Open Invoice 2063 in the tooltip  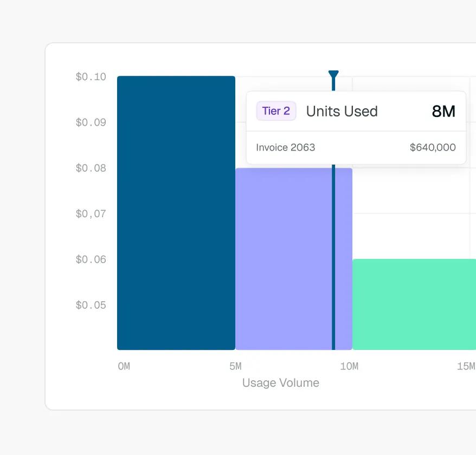pyautogui.click(x=285, y=147)
